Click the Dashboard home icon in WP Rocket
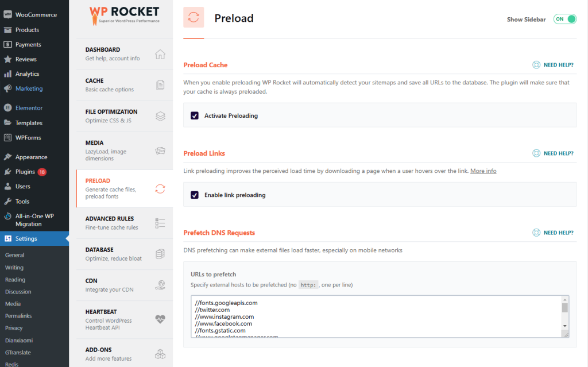 (x=160, y=55)
